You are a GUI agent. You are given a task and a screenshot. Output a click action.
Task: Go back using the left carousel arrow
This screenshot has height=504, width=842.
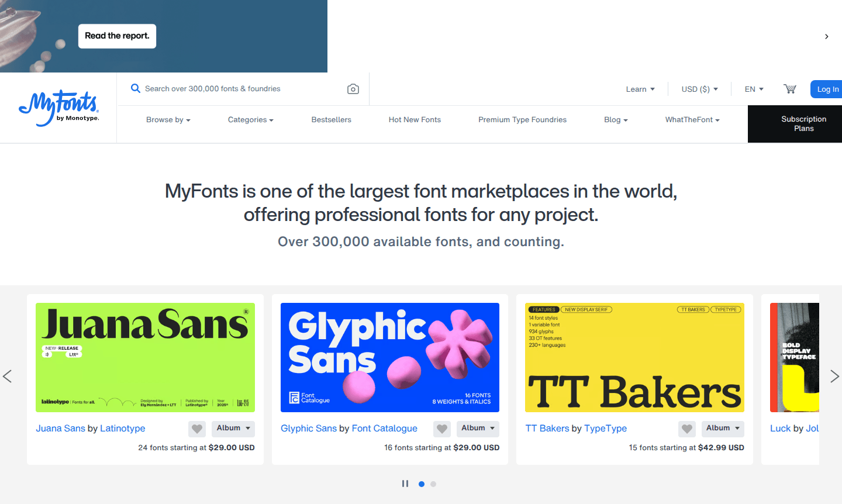(x=8, y=376)
